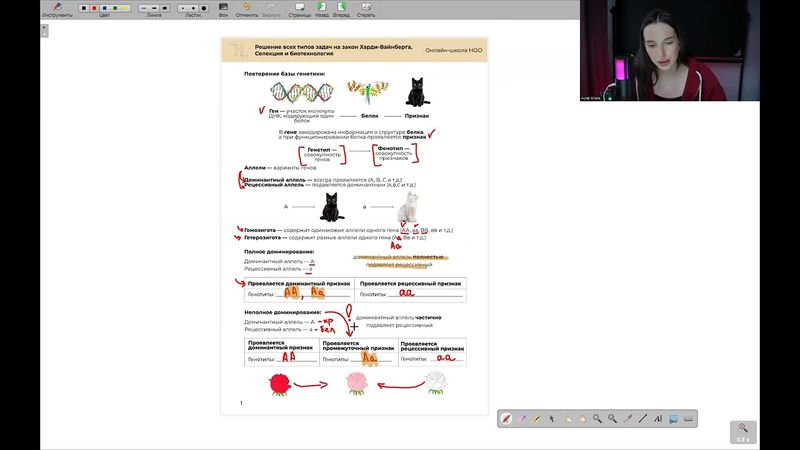The height and width of the screenshot is (450, 800).
Task: Open the Инструменты tools menu
Action: tap(57, 10)
